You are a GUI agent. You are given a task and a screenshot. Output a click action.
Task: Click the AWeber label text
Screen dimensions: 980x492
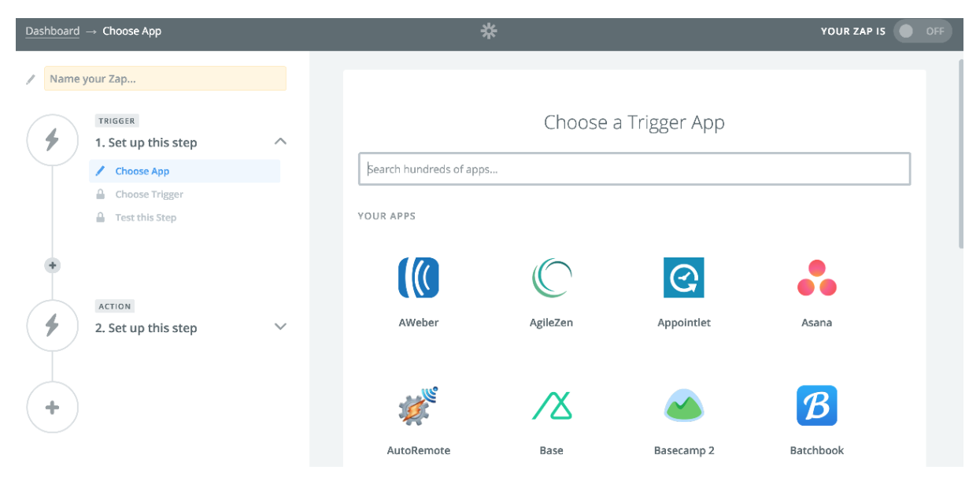(418, 323)
